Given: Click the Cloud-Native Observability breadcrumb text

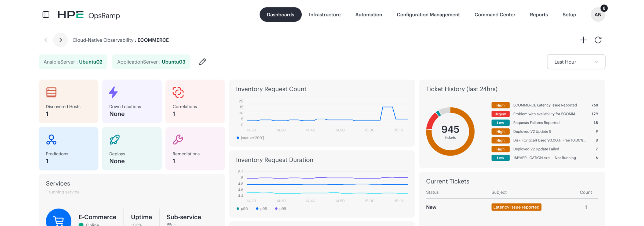Looking at the screenshot, I should [103, 40].
